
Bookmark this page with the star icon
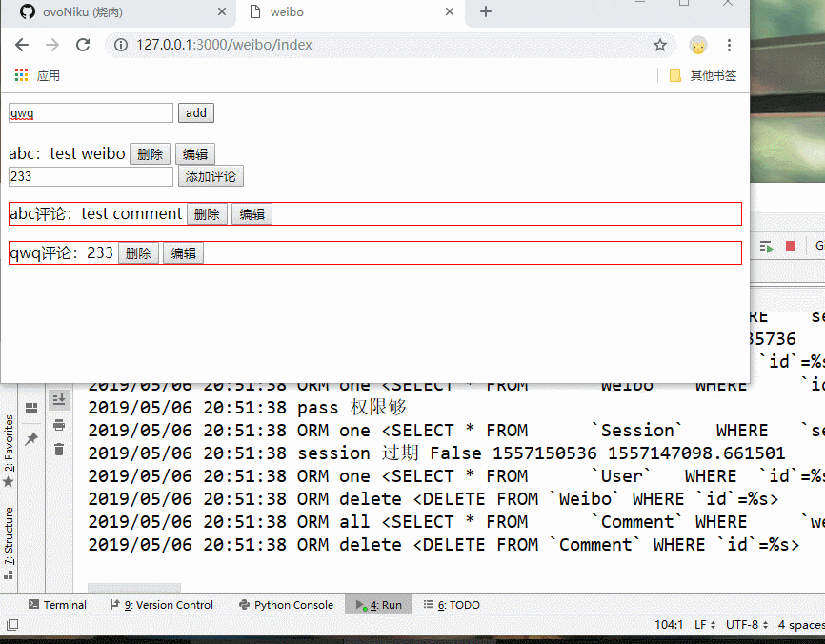click(x=660, y=45)
